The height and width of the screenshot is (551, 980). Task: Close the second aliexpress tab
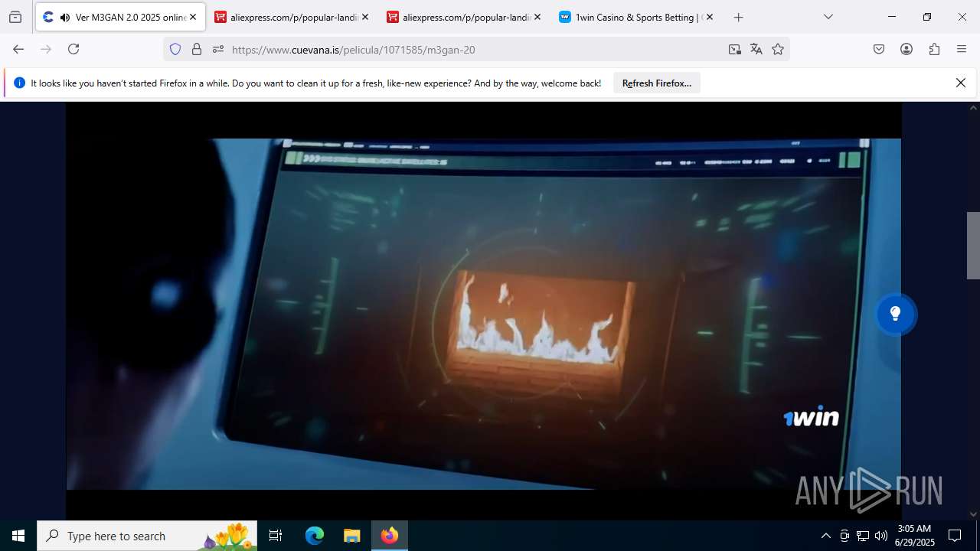click(537, 17)
